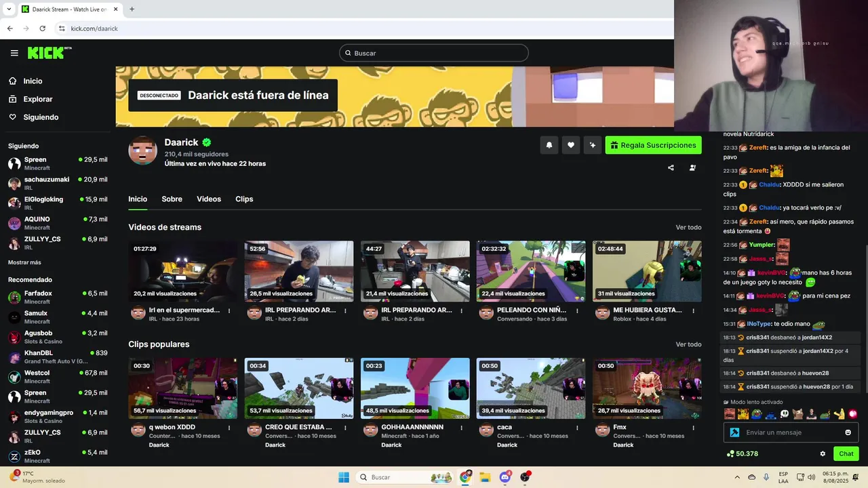Image resolution: width=868 pixels, height=488 pixels.
Task: Click the Buscar search field
Action: pos(434,53)
